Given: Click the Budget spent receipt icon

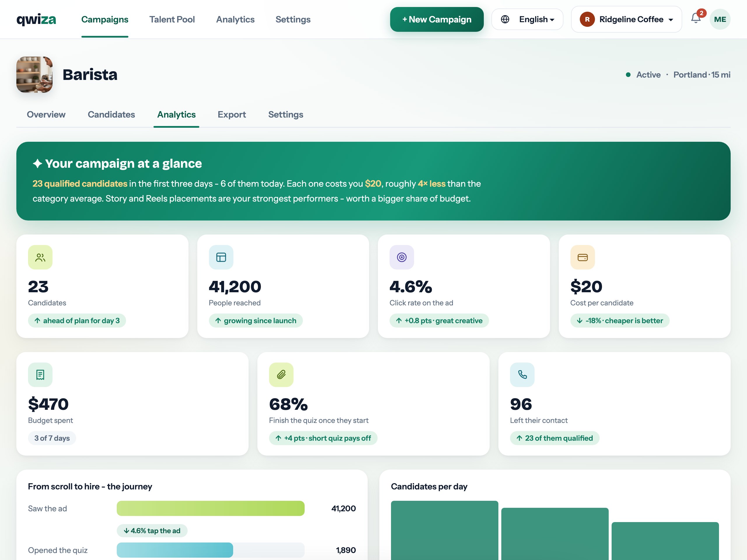Looking at the screenshot, I should tap(40, 375).
